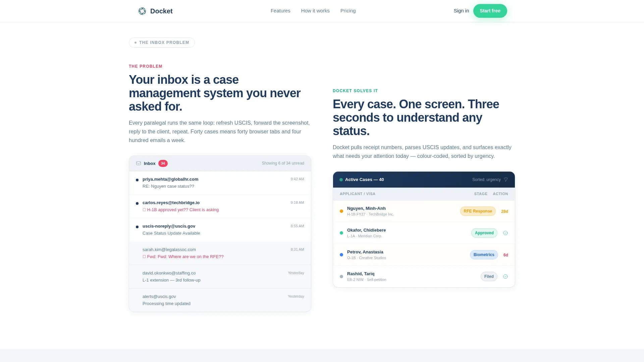
Task: Click the STAGE column header
Action: click(x=481, y=194)
